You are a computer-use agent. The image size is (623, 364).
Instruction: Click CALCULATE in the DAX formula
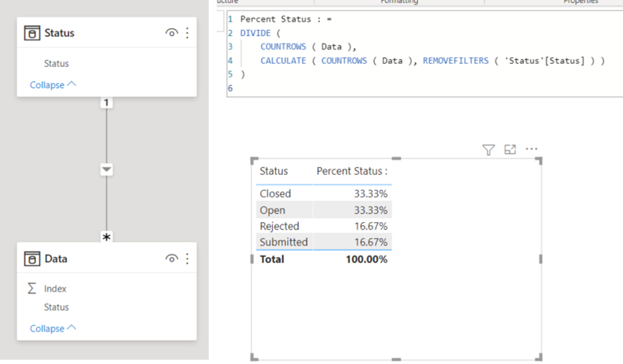(283, 61)
